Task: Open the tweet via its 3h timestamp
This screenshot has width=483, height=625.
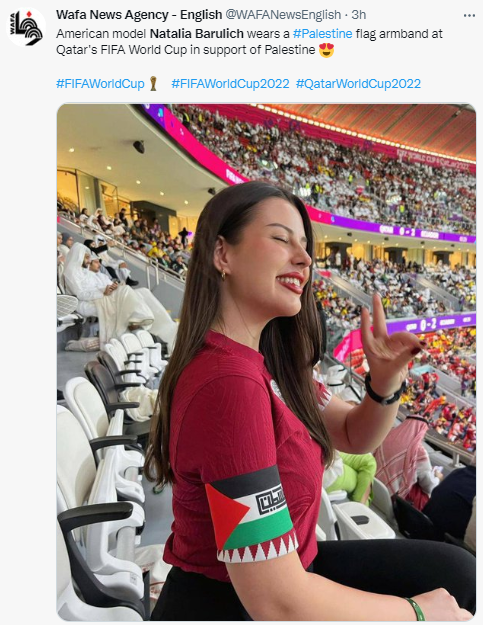Action: 358,15
